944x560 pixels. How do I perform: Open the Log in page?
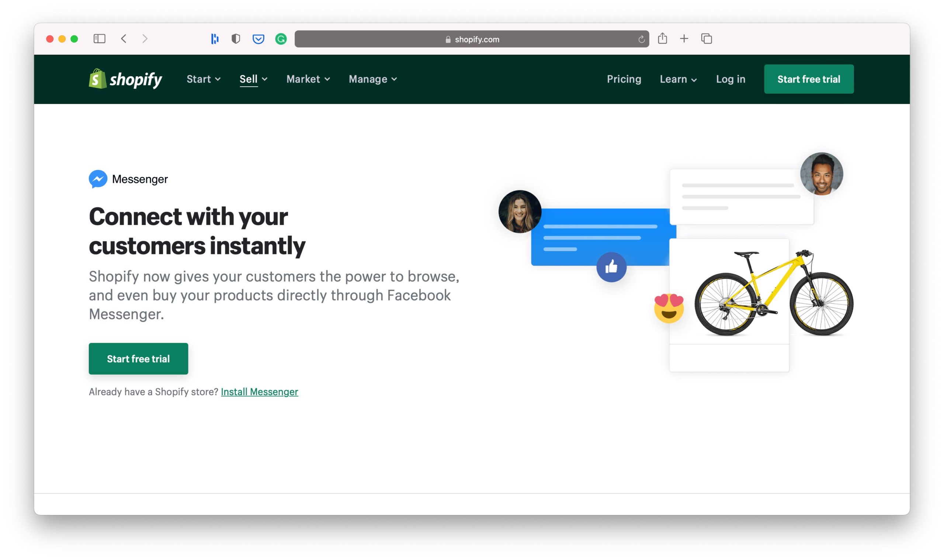click(731, 79)
